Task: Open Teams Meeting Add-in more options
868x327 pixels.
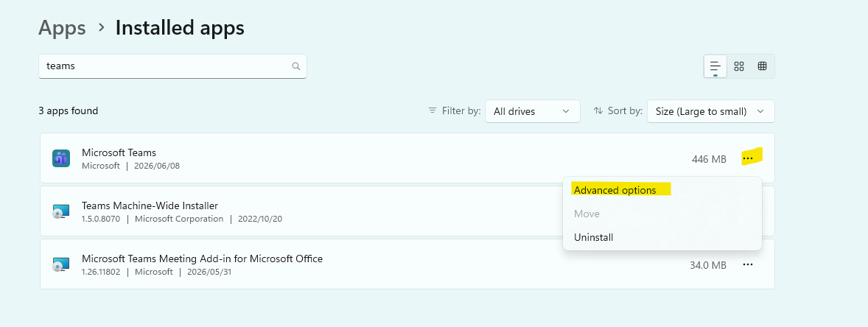Action: tap(748, 265)
